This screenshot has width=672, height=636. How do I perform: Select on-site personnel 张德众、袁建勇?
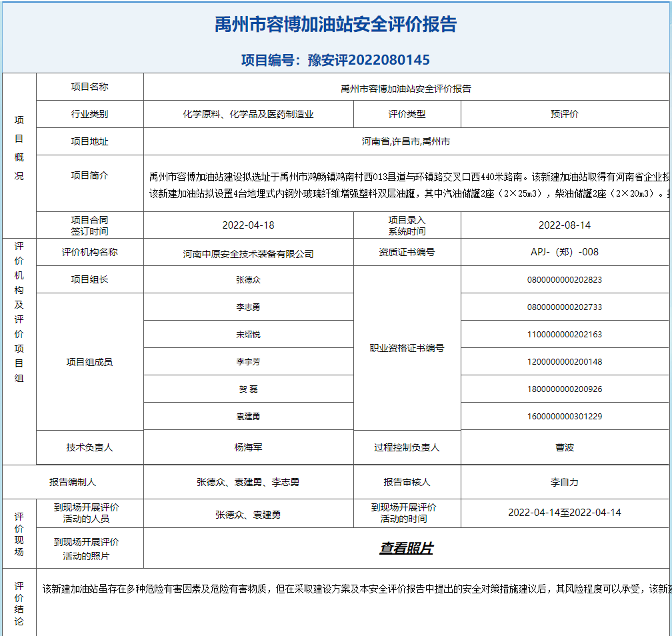pos(248,514)
